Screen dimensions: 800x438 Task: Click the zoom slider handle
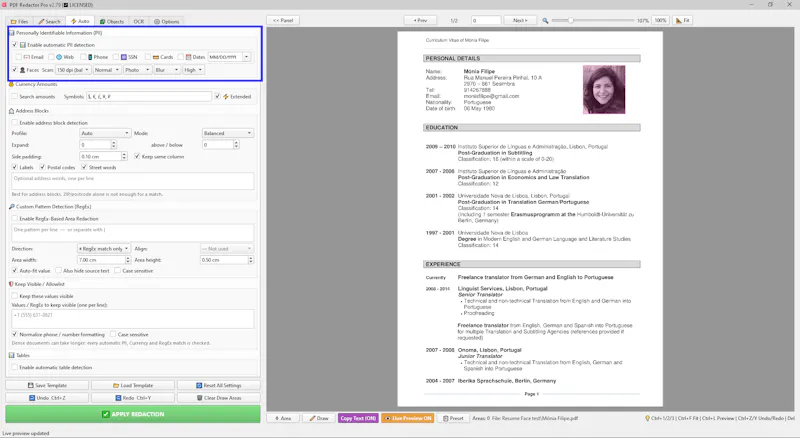[570, 20]
